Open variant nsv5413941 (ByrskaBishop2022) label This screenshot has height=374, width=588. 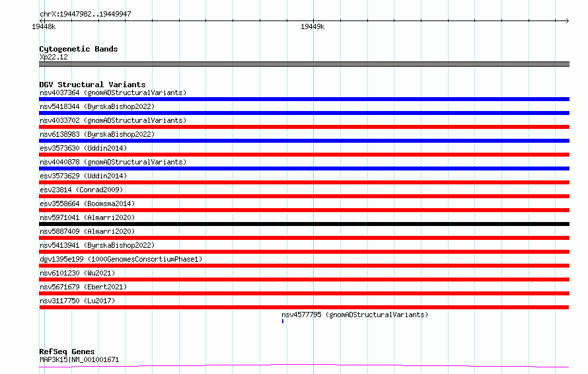97,245
